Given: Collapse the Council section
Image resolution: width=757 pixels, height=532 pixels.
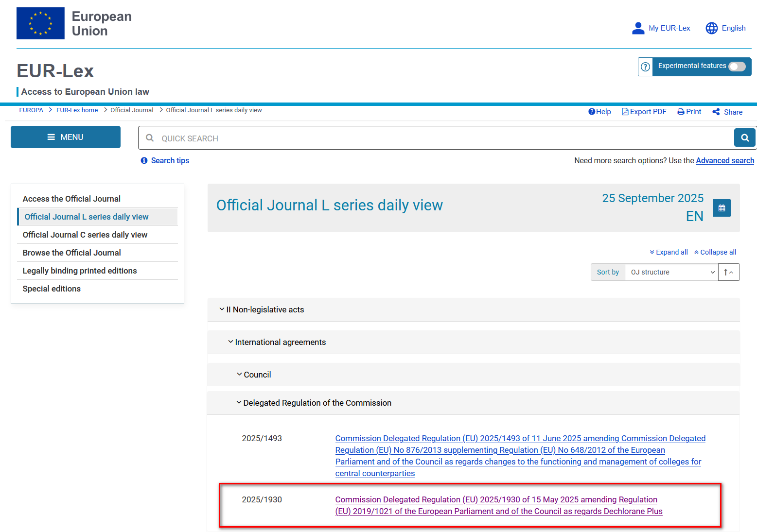Looking at the screenshot, I should 474,375.
